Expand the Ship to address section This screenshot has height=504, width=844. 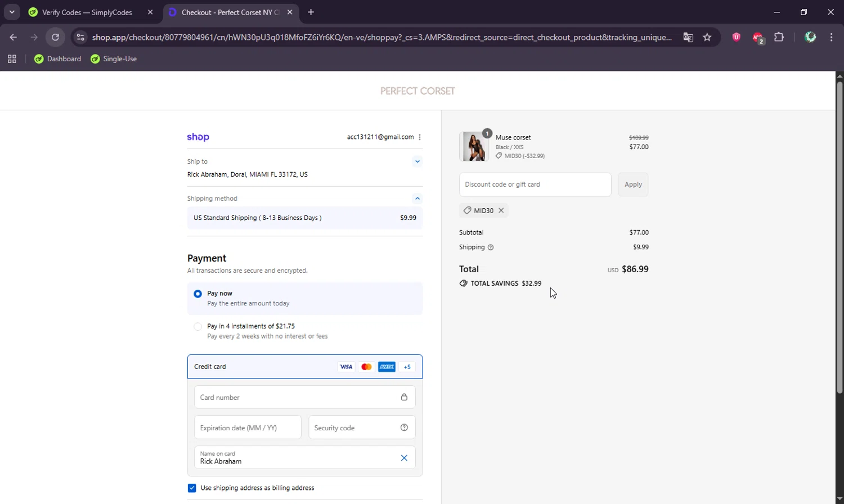tap(417, 161)
